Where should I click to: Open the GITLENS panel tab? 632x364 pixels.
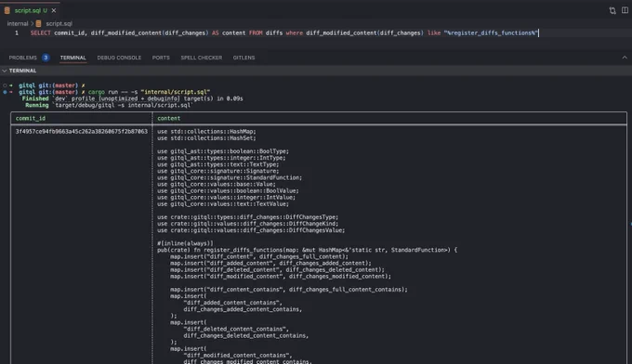(x=244, y=58)
